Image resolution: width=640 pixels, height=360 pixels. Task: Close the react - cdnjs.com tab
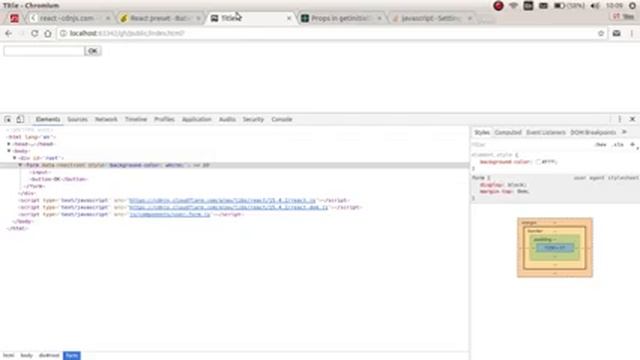click(x=108, y=18)
